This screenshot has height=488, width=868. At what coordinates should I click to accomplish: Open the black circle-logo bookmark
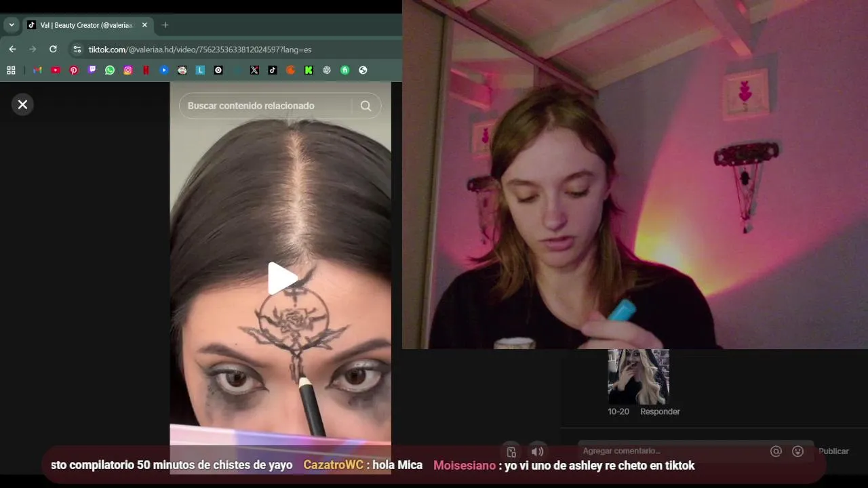click(x=218, y=70)
